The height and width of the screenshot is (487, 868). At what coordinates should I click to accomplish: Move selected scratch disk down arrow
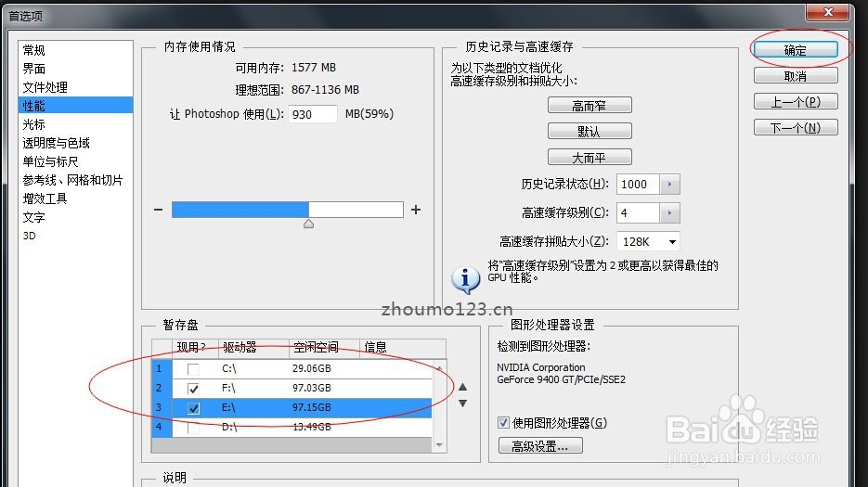click(x=463, y=404)
